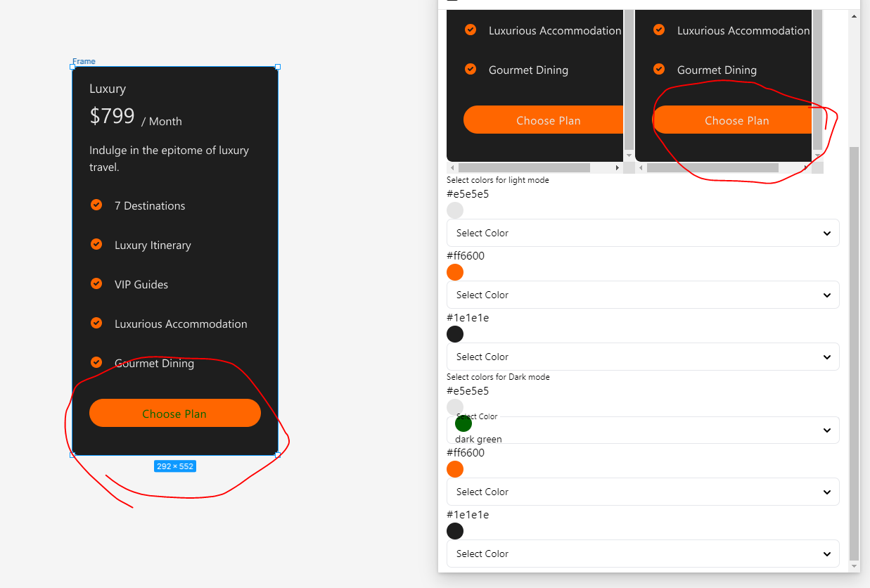The height and width of the screenshot is (588, 870).
Task: Click the checkmark icon beside 7 Destinations
Action: click(96, 205)
